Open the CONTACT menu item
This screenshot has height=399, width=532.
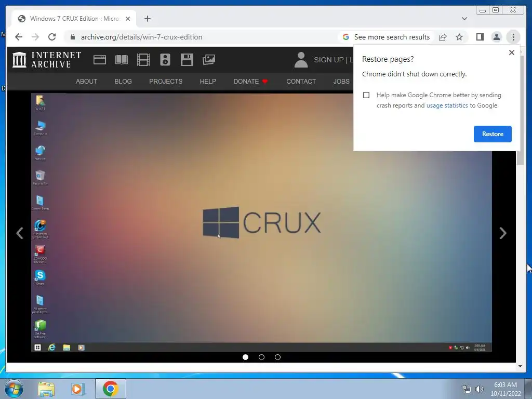click(301, 82)
